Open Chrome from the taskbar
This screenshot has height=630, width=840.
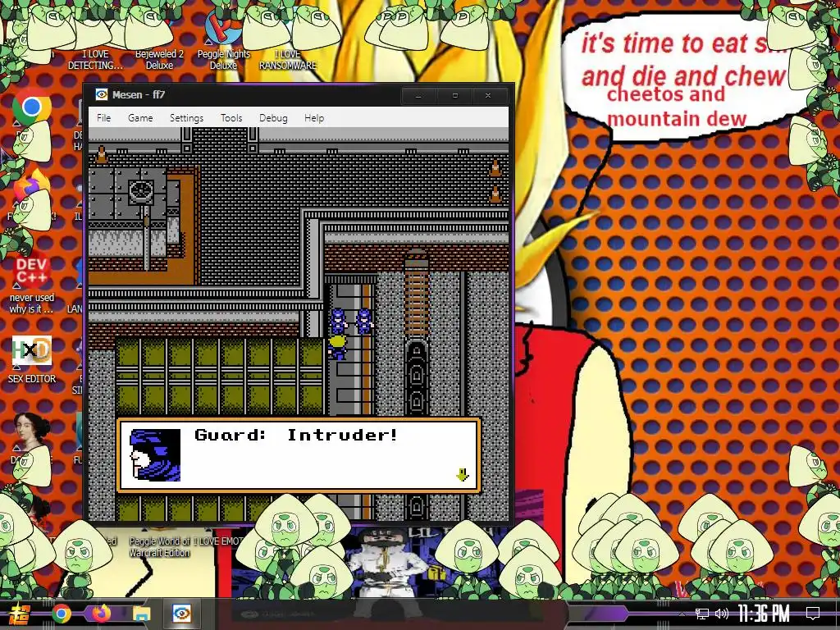point(61,614)
